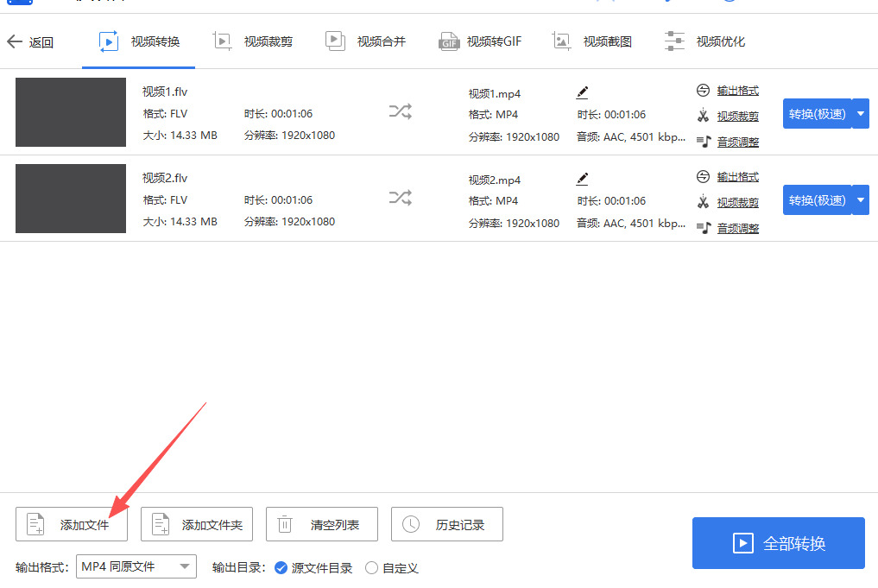The width and height of the screenshot is (878, 588).
Task: Select the 视频2.flv thumbnail
Action: pyautogui.click(x=71, y=199)
